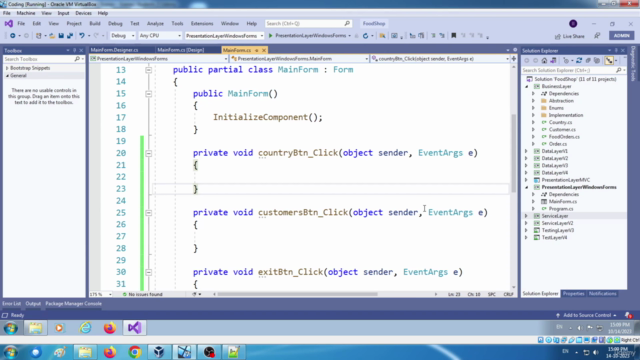Toggle the pin on the MainForm.cs tab
Screen dimensions: 640x360
pyautogui.click(x=257, y=50)
